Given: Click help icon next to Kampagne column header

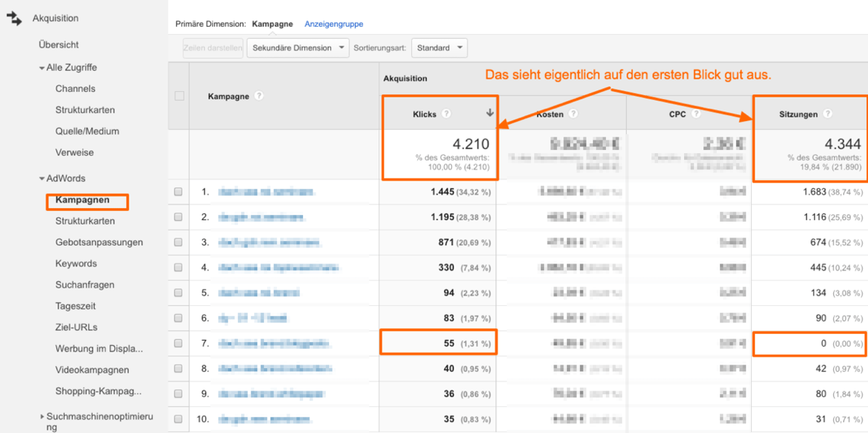Looking at the screenshot, I should point(259,96).
